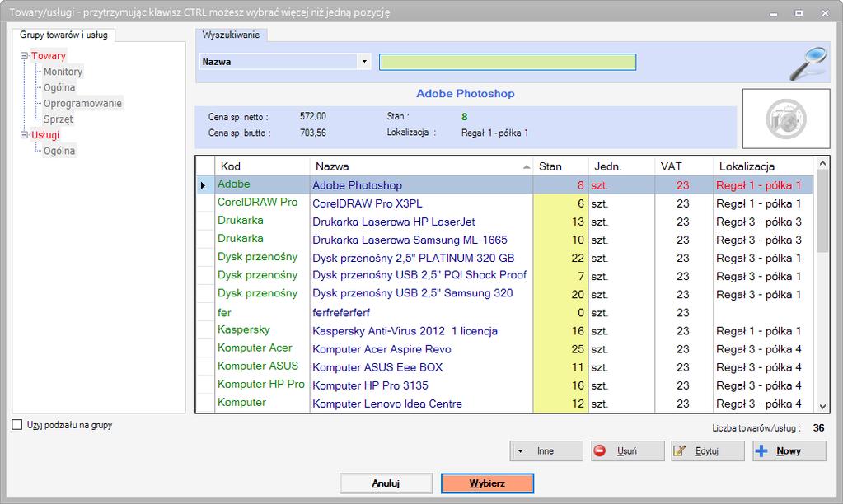Switch to the Wyszukiwanie tab
Image resolution: width=843 pixels, height=504 pixels.
pos(232,35)
